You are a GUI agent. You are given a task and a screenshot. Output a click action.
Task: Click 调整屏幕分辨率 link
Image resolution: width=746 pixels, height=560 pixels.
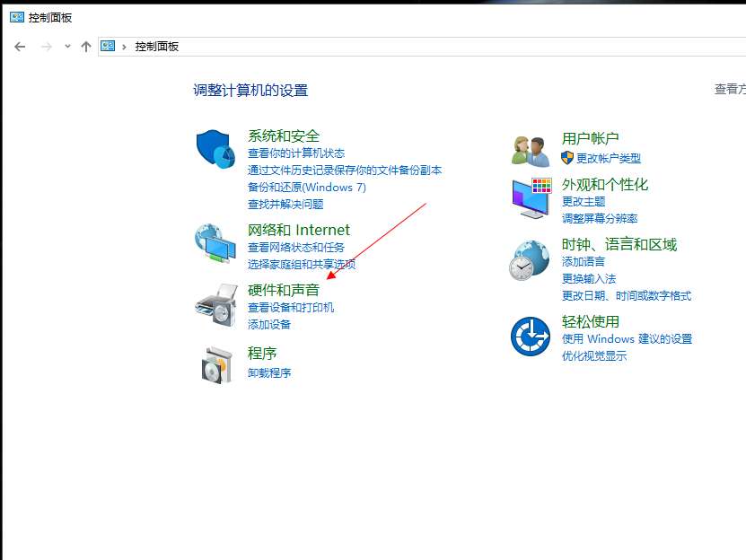click(x=600, y=219)
